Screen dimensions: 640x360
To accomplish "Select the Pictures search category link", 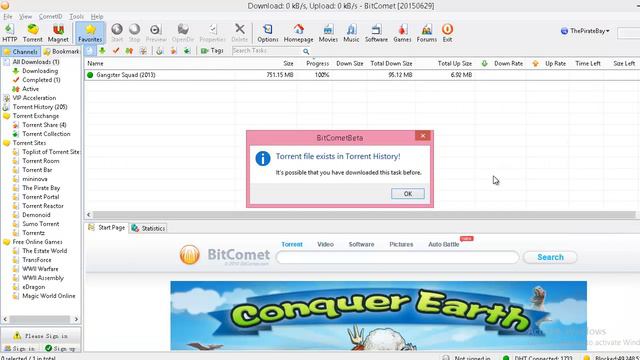I will click(401, 244).
